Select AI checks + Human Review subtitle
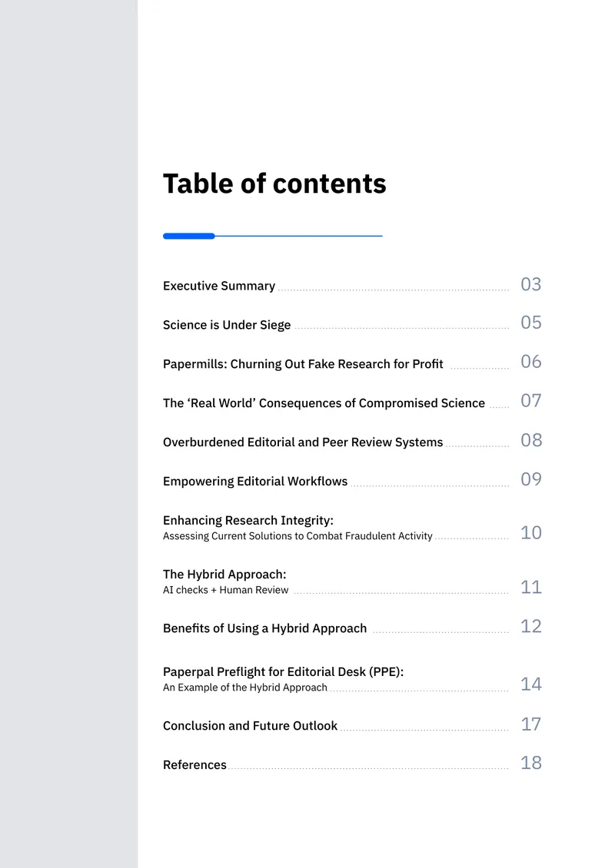This screenshot has height=868, width=615. click(225, 590)
